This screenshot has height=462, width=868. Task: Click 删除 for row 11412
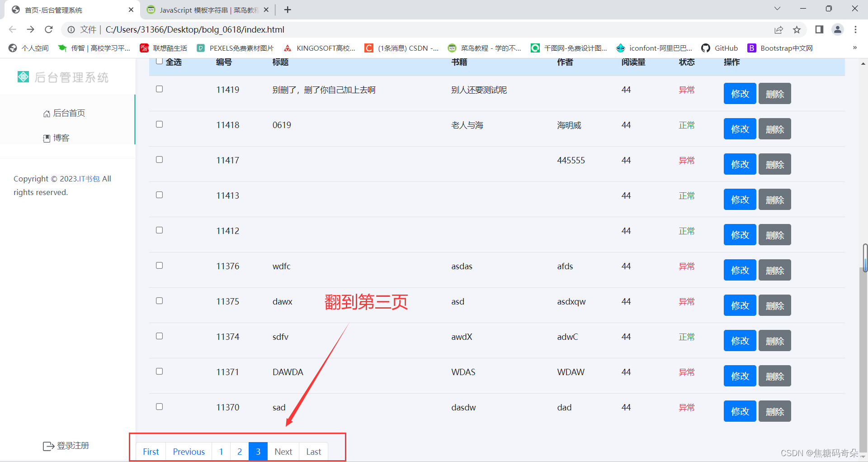click(774, 235)
